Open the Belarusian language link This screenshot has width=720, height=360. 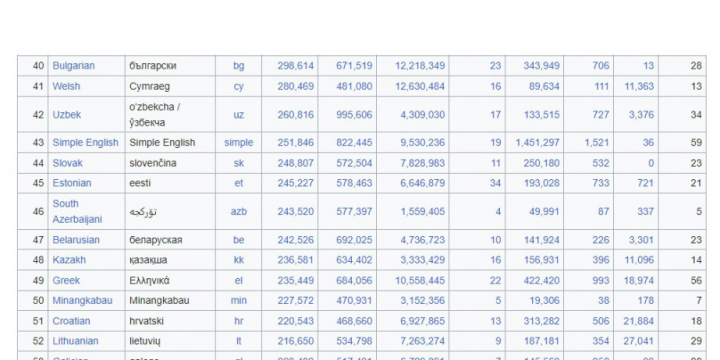pos(76,240)
